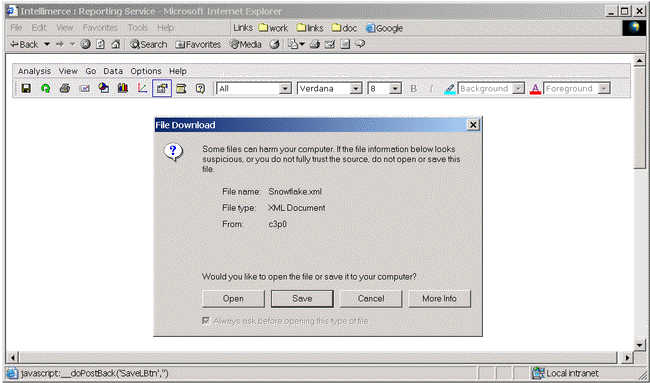Viewport: 650px width, 383px height.
Task: Click the green Refresh icon in the report toolbar
Action: [46, 88]
